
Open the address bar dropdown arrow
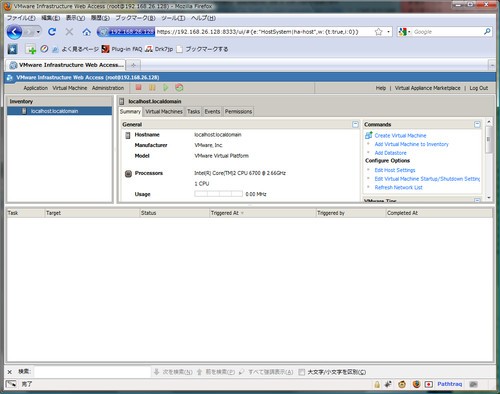click(x=388, y=32)
